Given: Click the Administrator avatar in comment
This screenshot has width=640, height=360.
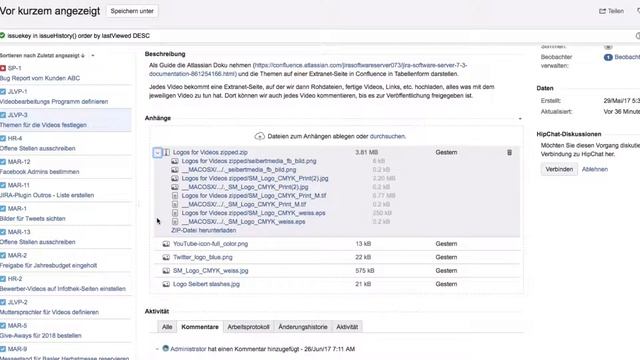Looking at the screenshot, I should coord(165,349).
